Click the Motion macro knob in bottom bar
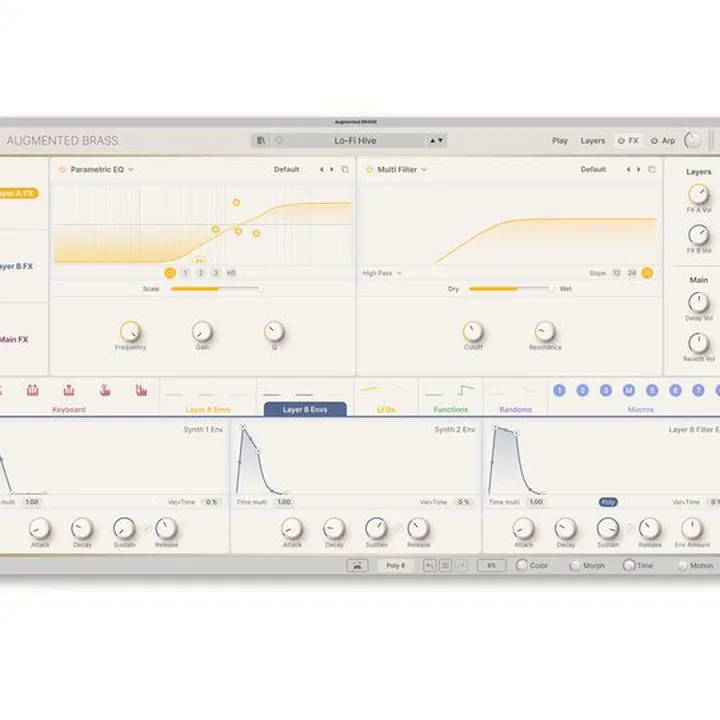Image resolution: width=720 pixels, height=720 pixels. tap(682, 566)
